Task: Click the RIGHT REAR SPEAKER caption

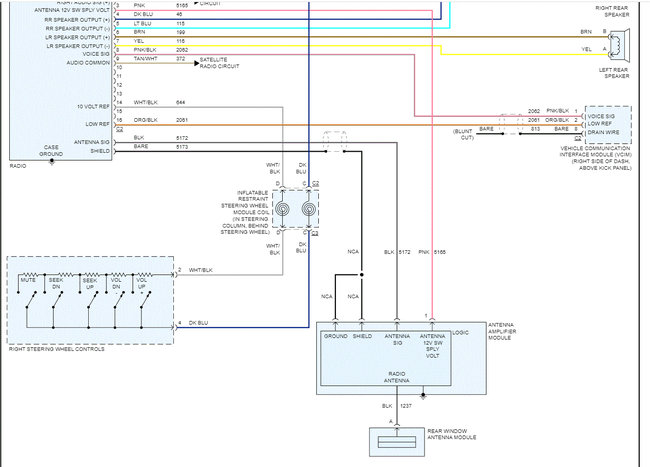Action: point(612,11)
